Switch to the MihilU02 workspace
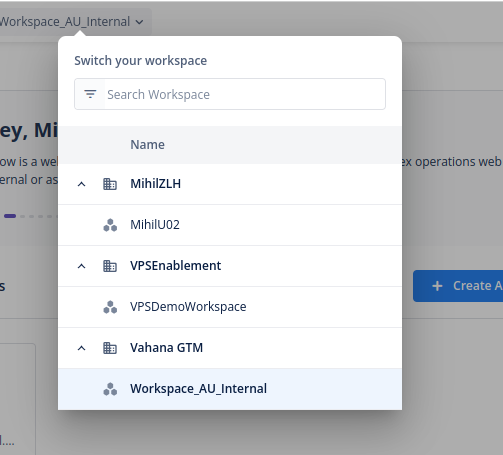Viewport: 503px width, 455px height. click(x=230, y=225)
